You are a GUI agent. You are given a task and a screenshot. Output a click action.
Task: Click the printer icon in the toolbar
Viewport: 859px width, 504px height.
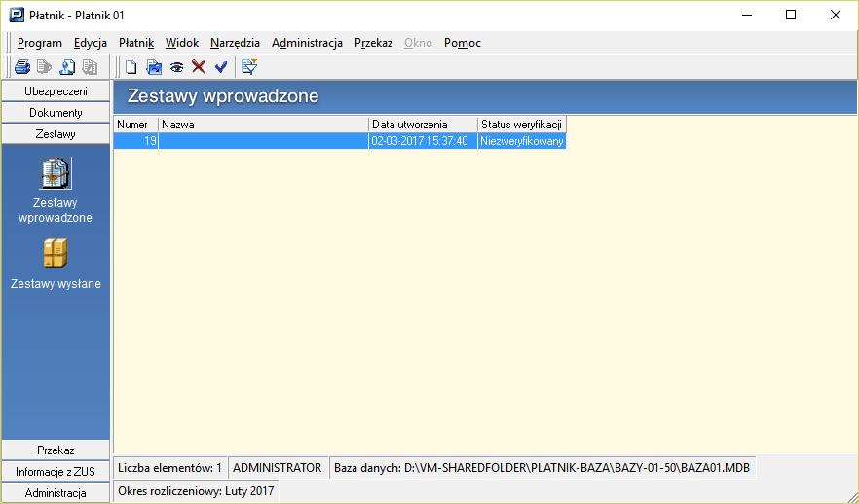[x=22, y=67]
